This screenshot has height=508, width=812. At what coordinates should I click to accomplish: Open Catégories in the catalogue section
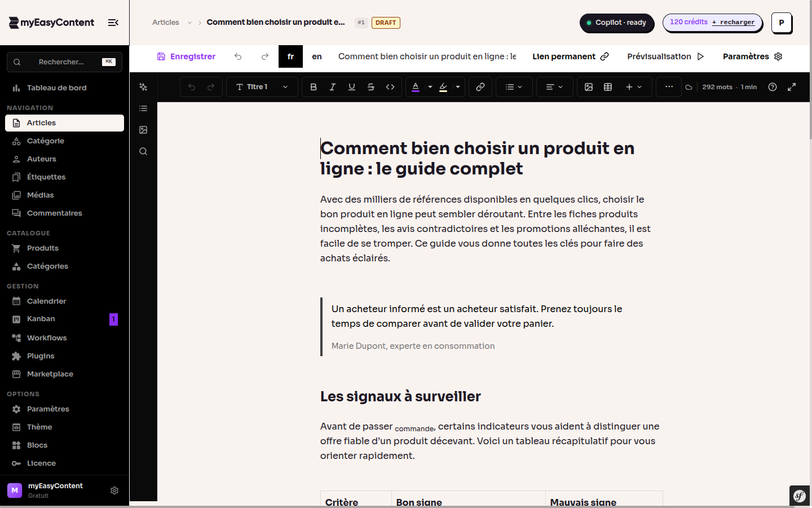(64, 266)
